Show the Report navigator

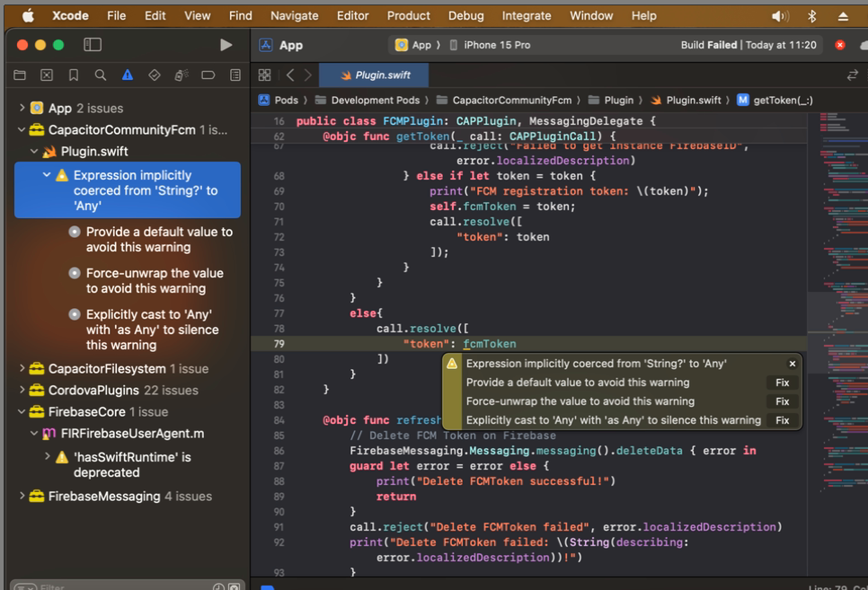click(235, 75)
